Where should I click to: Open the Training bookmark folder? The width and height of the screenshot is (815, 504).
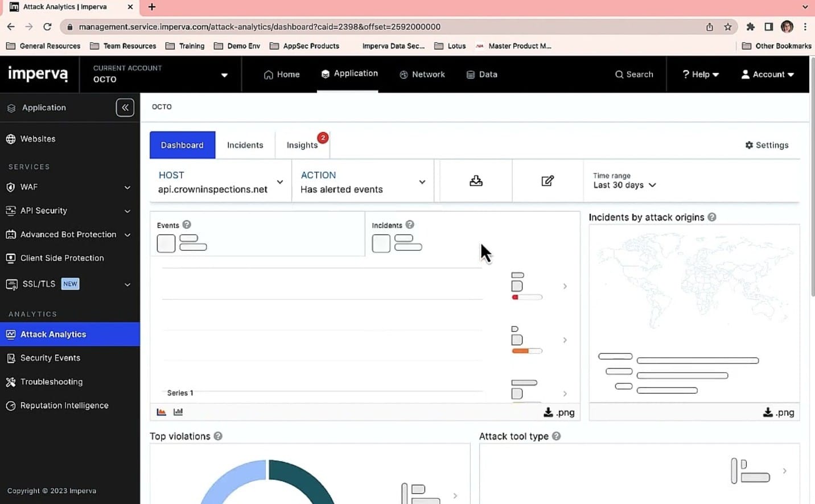(x=185, y=46)
